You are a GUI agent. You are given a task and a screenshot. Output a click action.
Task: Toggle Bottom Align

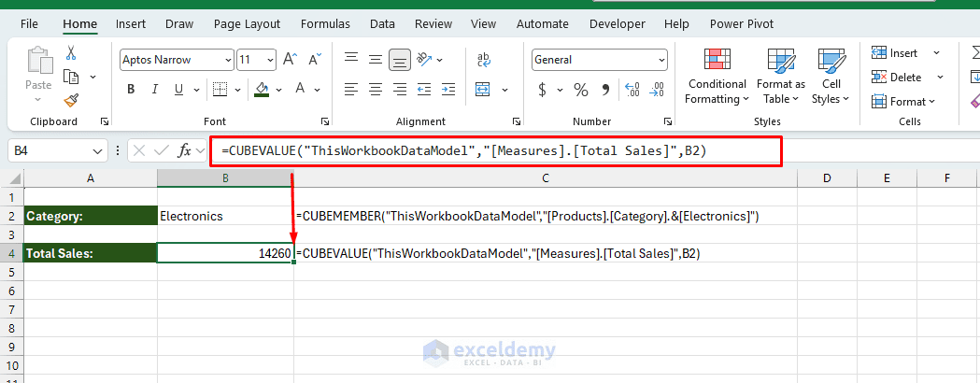coord(399,60)
